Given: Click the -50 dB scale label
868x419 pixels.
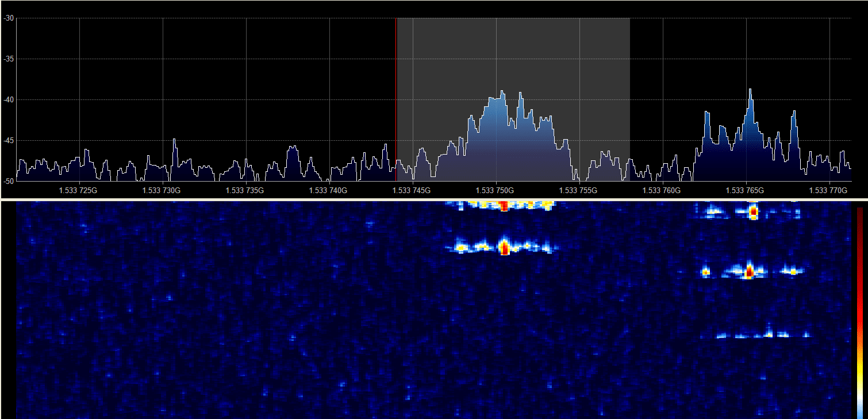Looking at the screenshot, I should coord(9,181).
